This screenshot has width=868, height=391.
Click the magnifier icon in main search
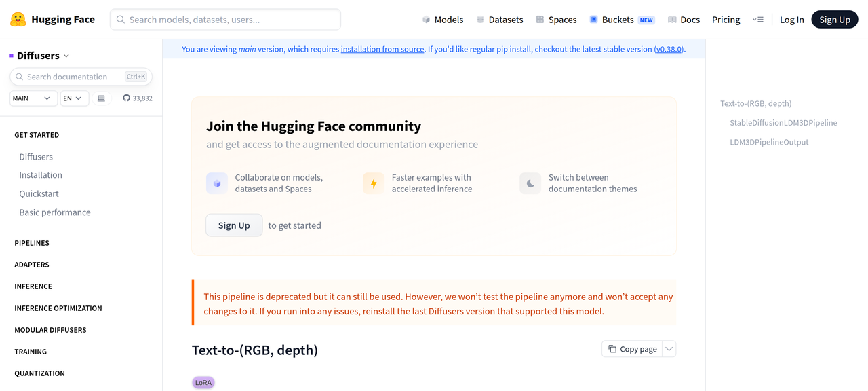[x=121, y=20]
